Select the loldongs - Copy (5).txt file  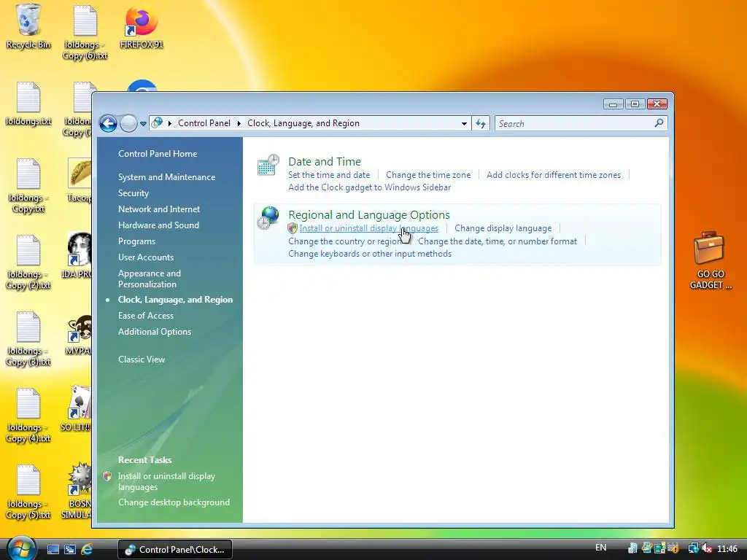(x=28, y=492)
